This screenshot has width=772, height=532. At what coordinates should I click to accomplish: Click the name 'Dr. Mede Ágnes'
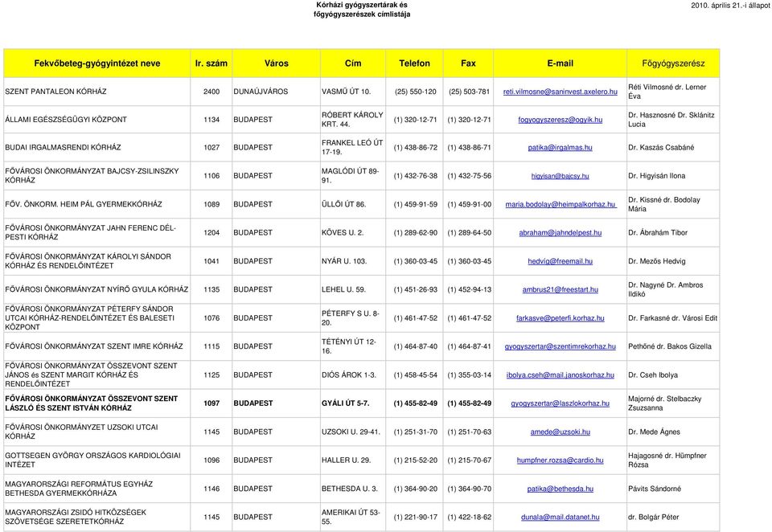coord(654,432)
